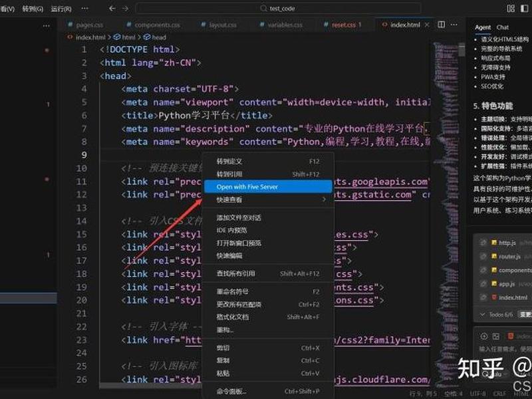532x399 pixels.
Task: Expand the 快速查看 submenu
Action: 268,199
